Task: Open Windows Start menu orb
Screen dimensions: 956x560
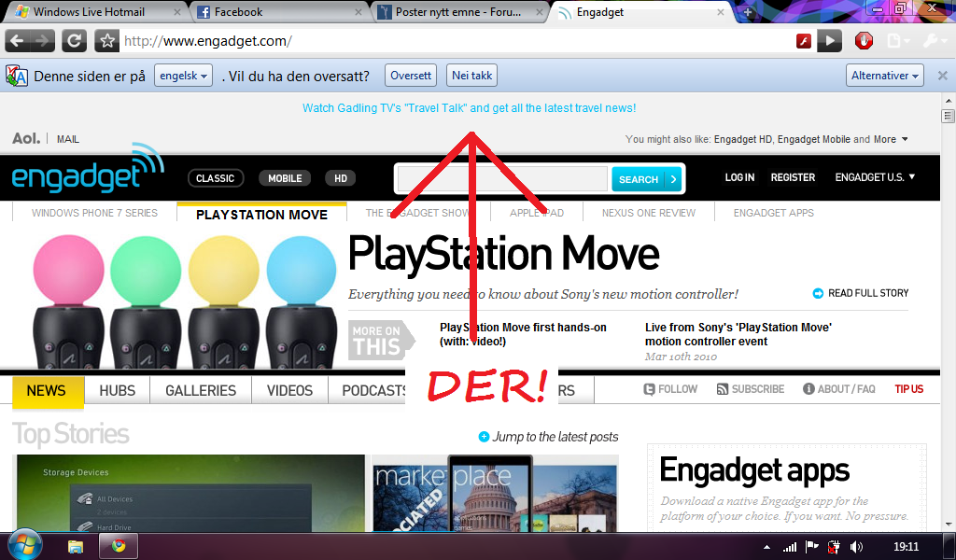Action: coord(24,545)
